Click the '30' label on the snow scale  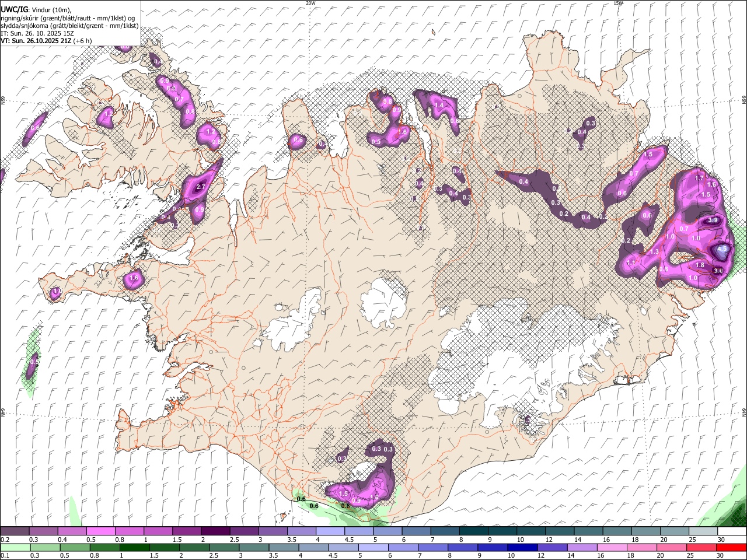point(721,540)
